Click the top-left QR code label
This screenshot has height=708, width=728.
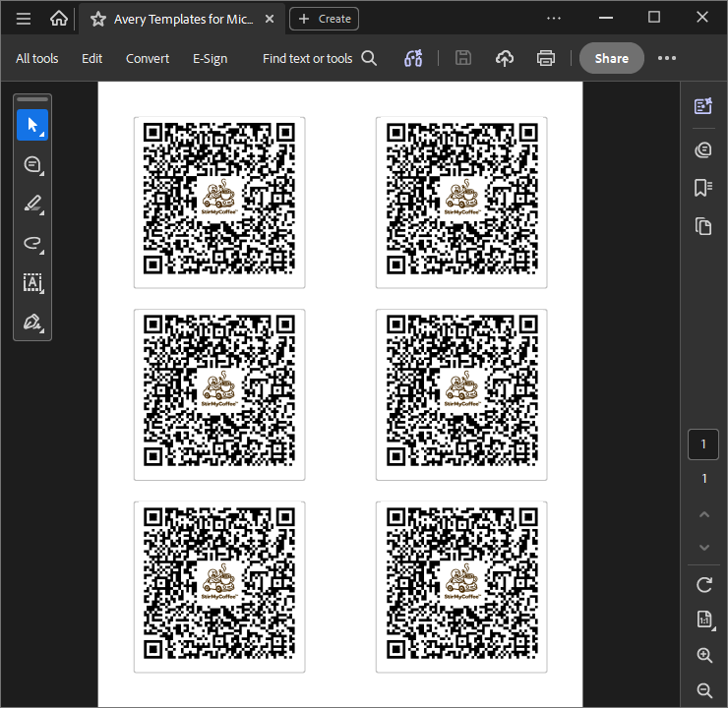[x=219, y=203]
